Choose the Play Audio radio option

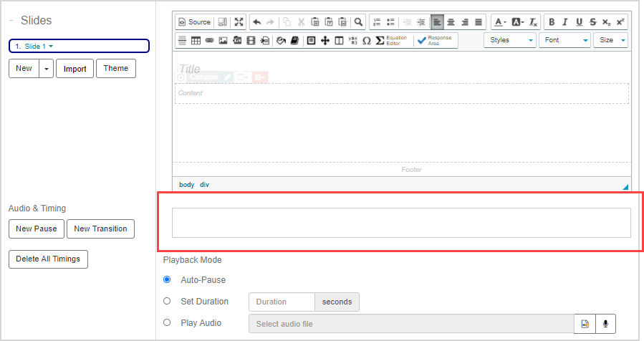167,322
